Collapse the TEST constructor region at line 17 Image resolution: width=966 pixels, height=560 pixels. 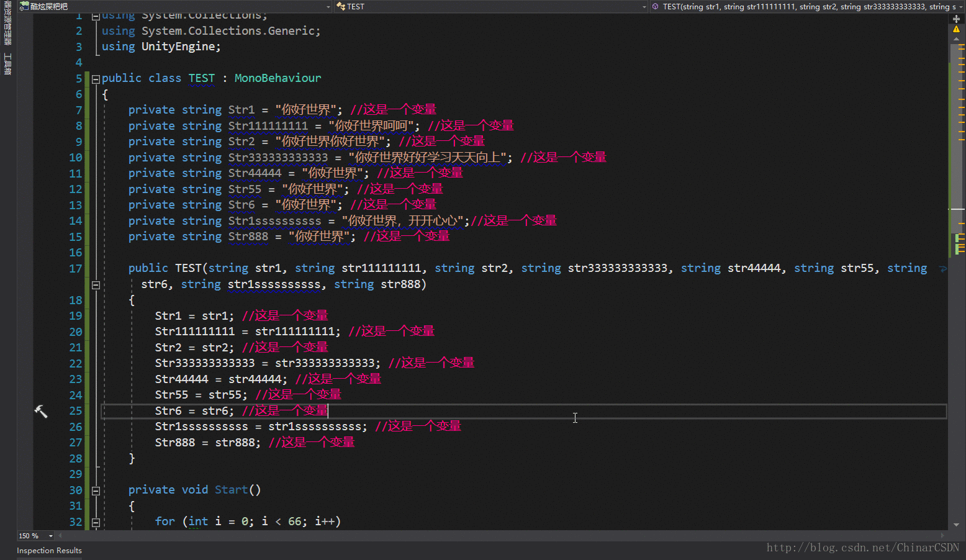pos(96,285)
